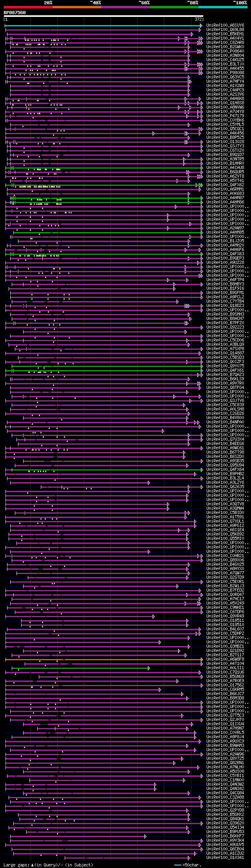Open hit UniRef100_Q4FX64
The height and width of the screenshot is (868, 251).
point(225,469)
